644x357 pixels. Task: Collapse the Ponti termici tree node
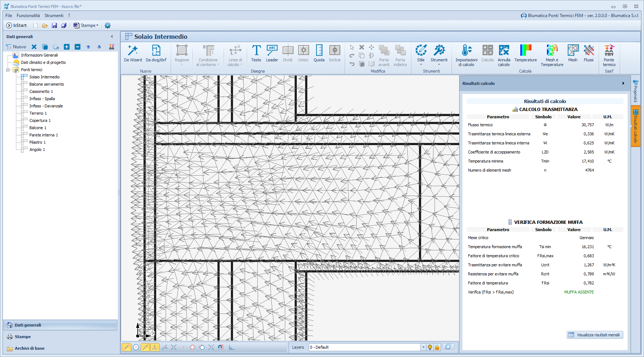point(8,70)
